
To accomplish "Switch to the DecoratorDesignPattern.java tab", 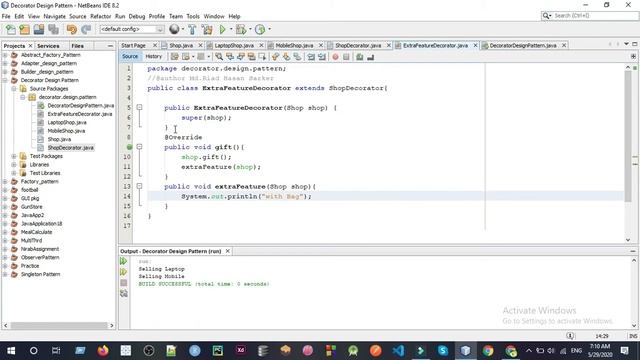I will tap(523, 45).
